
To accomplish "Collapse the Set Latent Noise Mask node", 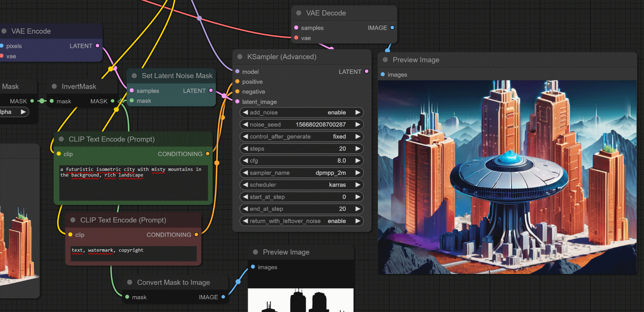I will (x=134, y=76).
